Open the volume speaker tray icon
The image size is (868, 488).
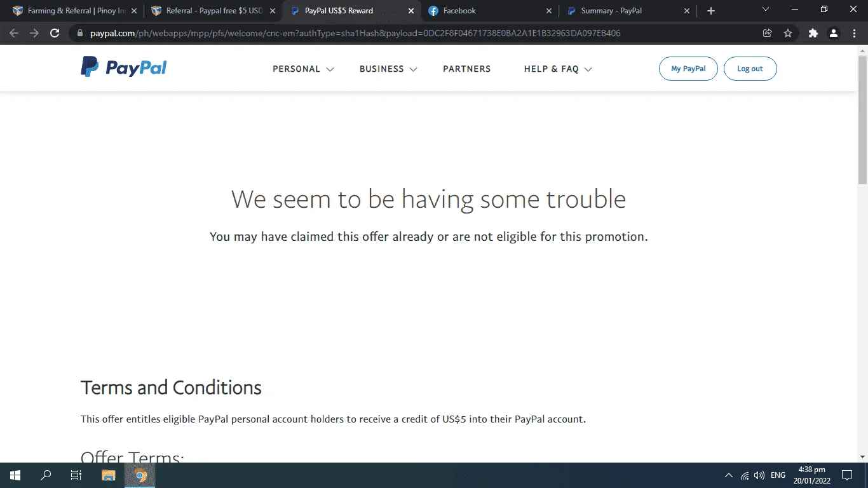tap(759, 475)
